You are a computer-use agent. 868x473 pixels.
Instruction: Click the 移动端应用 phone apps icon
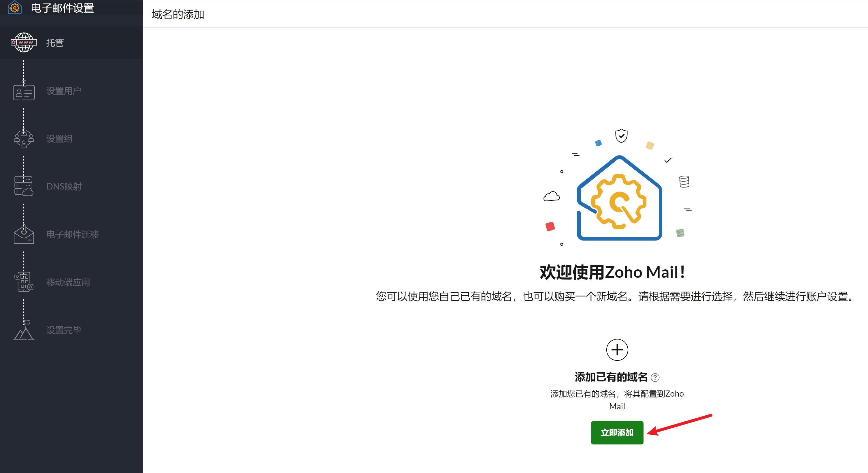click(x=24, y=281)
